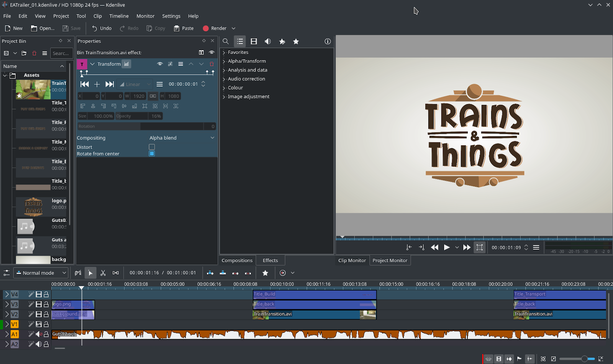Switch to the Effects tab
The width and height of the screenshot is (613, 364).
point(270,260)
